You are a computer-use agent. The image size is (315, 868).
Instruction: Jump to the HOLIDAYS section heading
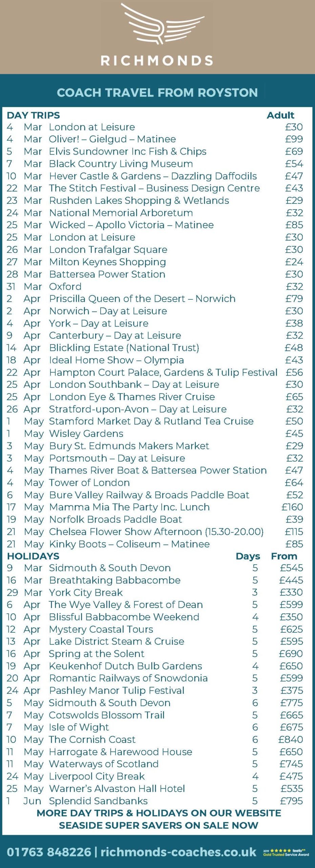33,556
